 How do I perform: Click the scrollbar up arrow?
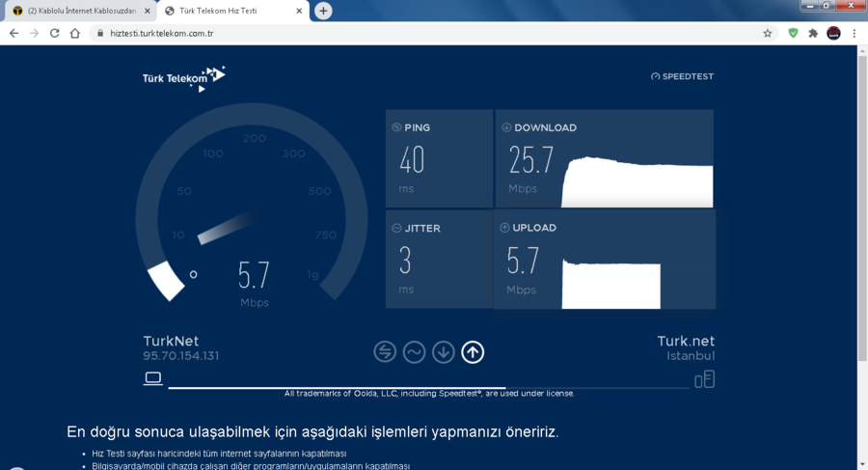click(x=862, y=50)
